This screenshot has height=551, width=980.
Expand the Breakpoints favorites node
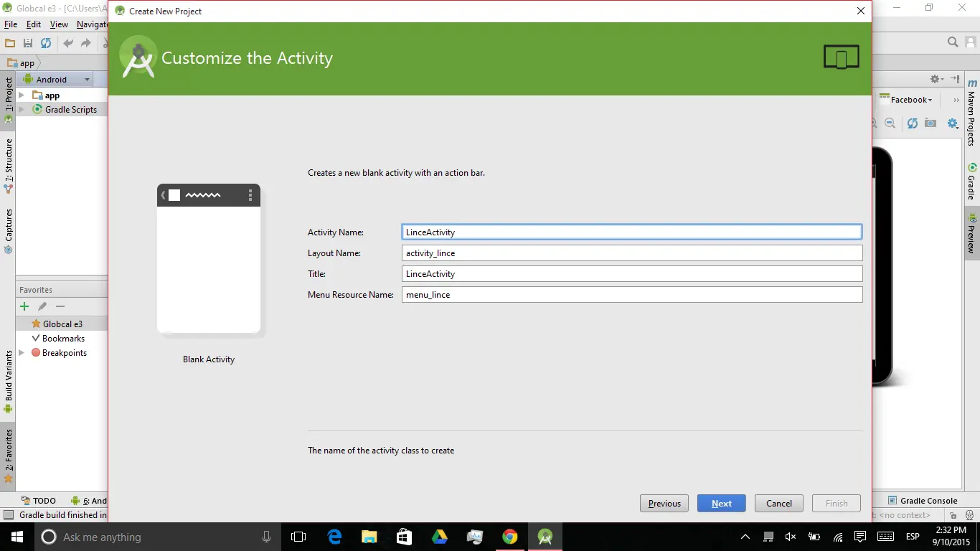pyautogui.click(x=21, y=353)
